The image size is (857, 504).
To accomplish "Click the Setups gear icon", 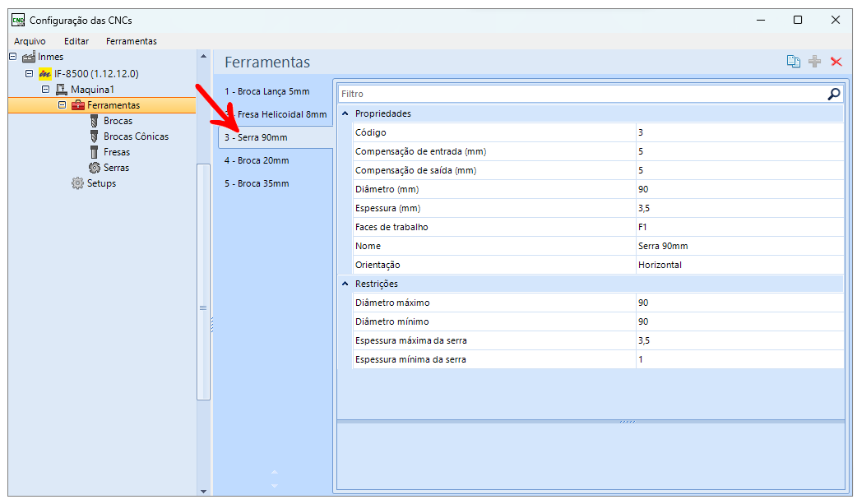I will pyautogui.click(x=77, y=183).
